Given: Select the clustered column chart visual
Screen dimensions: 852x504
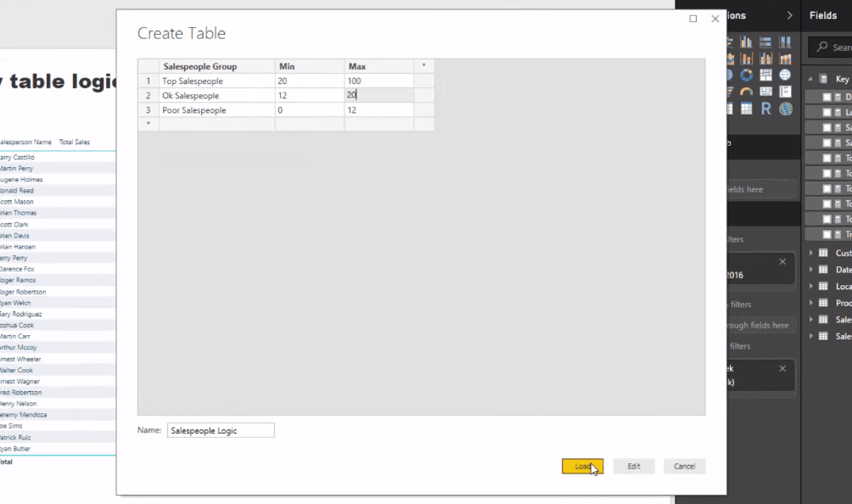Looking at the screenshot, I should tap(747, 42).
